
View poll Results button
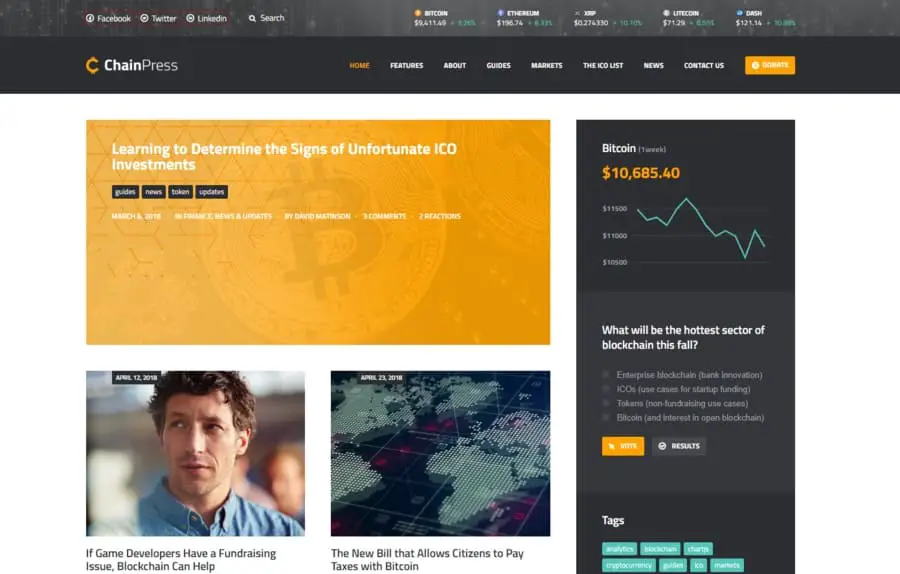point(678,446)
